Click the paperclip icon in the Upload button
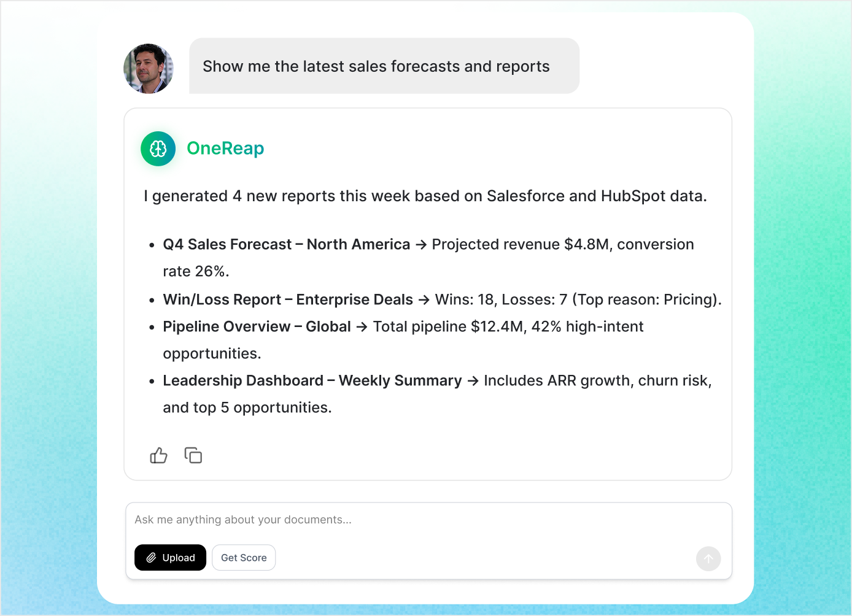This screenshot has height=616, width=852. point(151,558)
